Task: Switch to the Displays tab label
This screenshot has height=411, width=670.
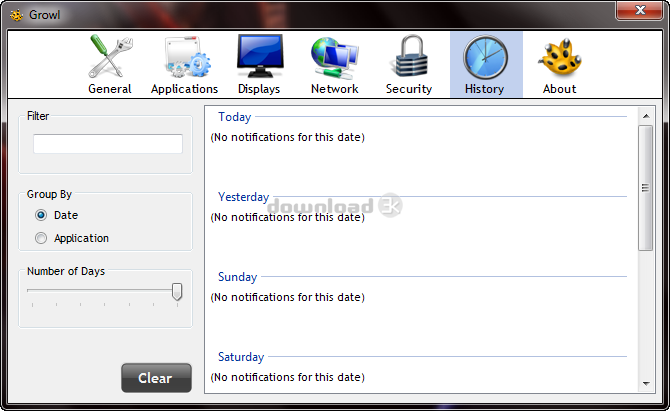Action: pos(259,89)
